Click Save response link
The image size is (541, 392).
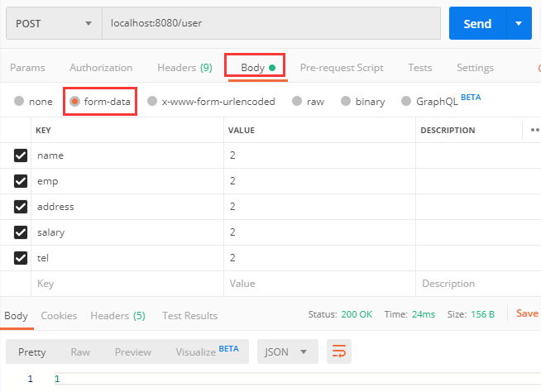[x=527, y=313]
